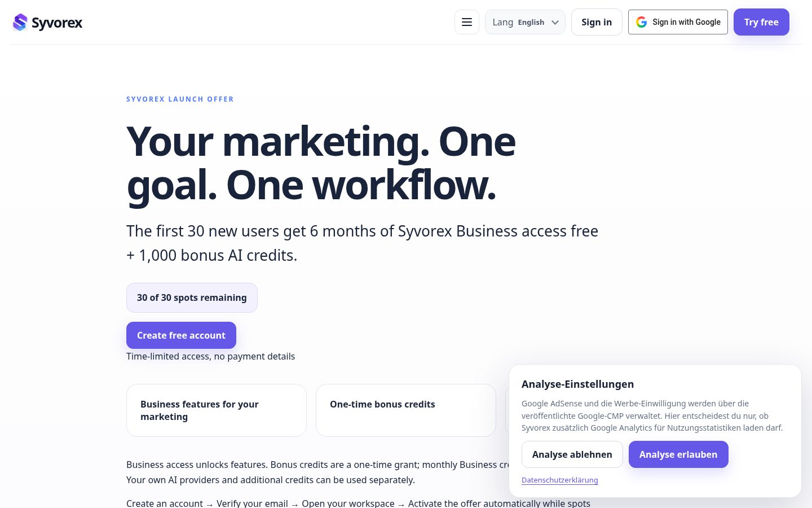
Task: Click the Syvorex brand name text
Action: 57,23
